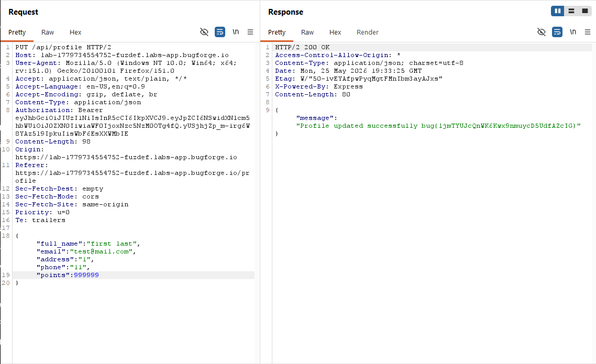Viewport: 596px width, 364px height.
Task: Open the Response Render tab
Action: pyautogui.click(x=367, y=32)
